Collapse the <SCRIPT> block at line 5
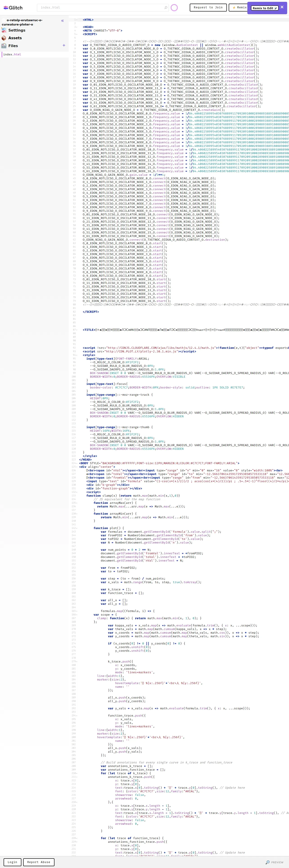289x868 pixels. [77, 34]
